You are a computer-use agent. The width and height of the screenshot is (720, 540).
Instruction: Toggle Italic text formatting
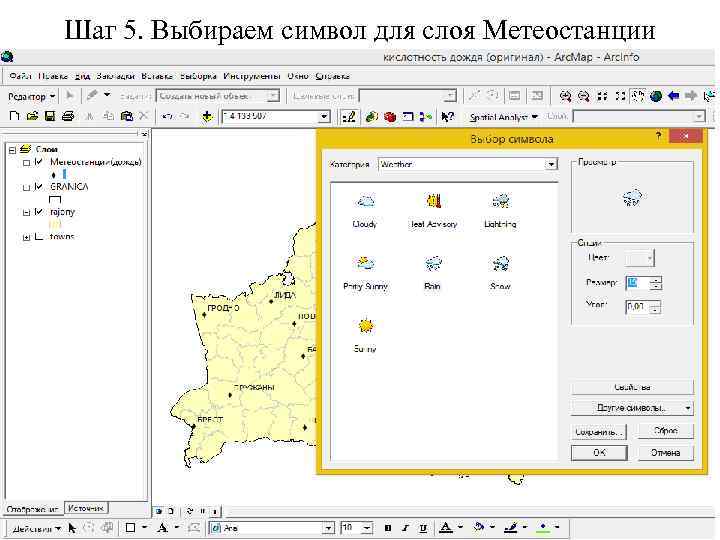[x=405, y=528]
